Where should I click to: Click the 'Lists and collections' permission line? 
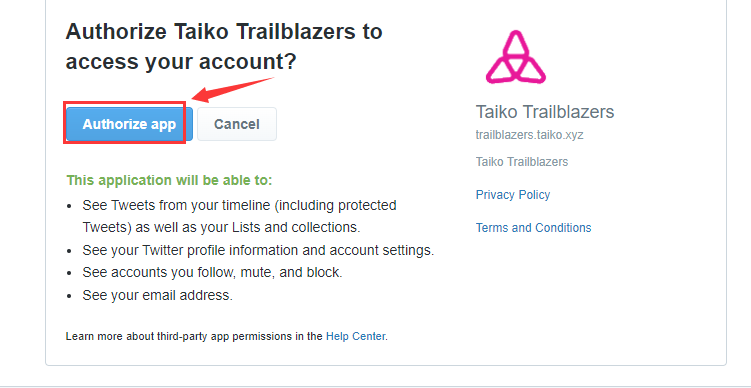point(221,227)
